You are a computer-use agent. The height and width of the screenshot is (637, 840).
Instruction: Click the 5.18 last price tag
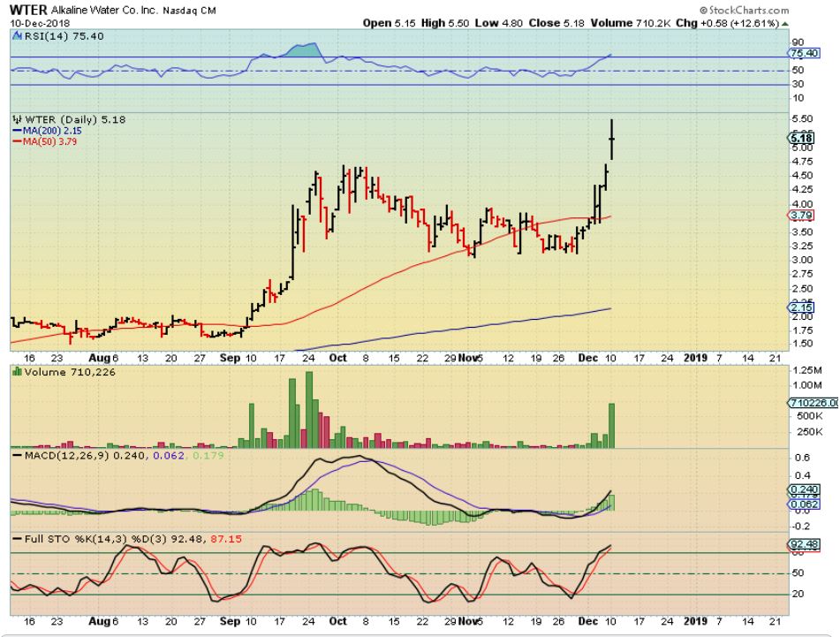click(x=802, y=138)
